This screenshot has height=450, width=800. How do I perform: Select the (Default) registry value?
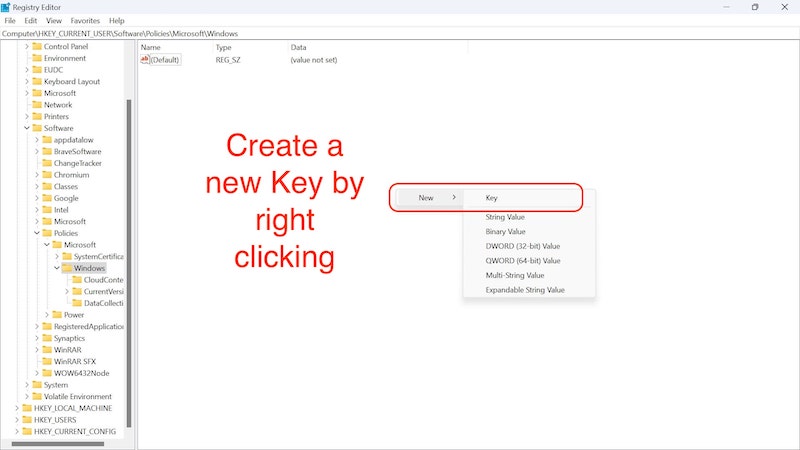[164, 60]
